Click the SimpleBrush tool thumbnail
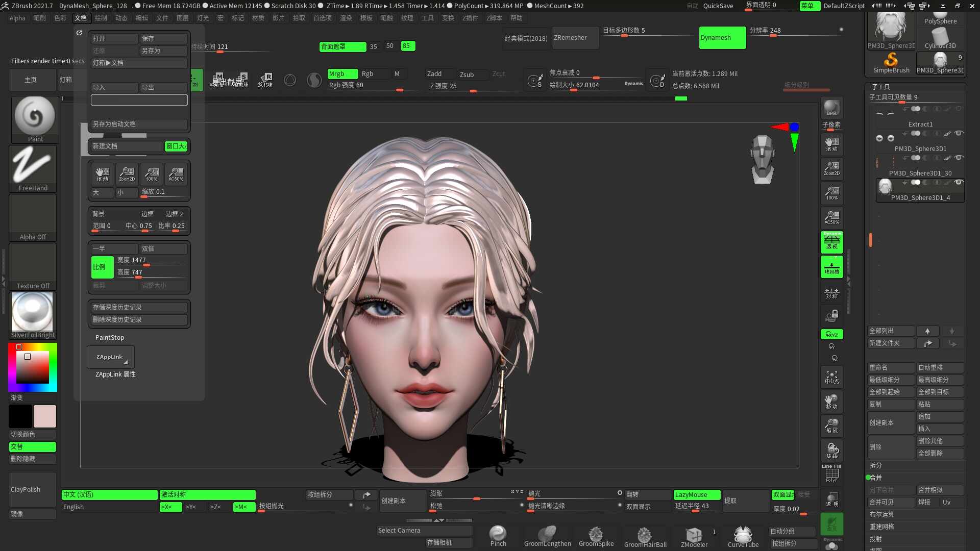980x551 pixels. tap(891, 63)
